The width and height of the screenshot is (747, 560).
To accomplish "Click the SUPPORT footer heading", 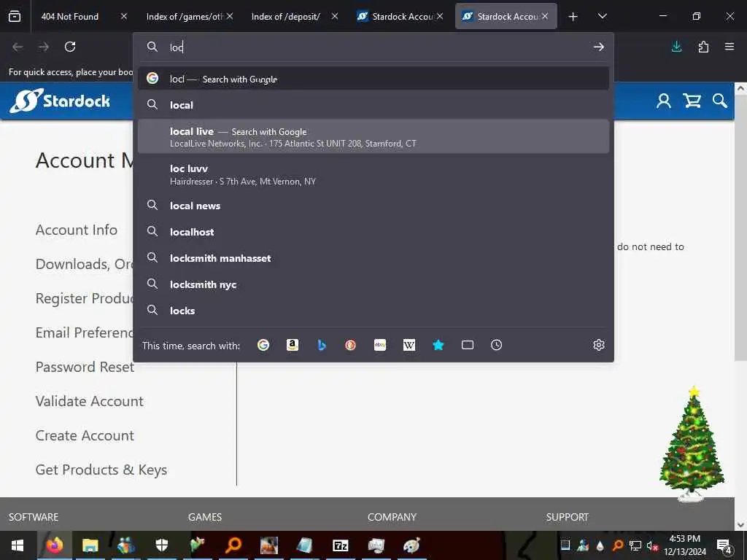I will (x=568, y=517).
